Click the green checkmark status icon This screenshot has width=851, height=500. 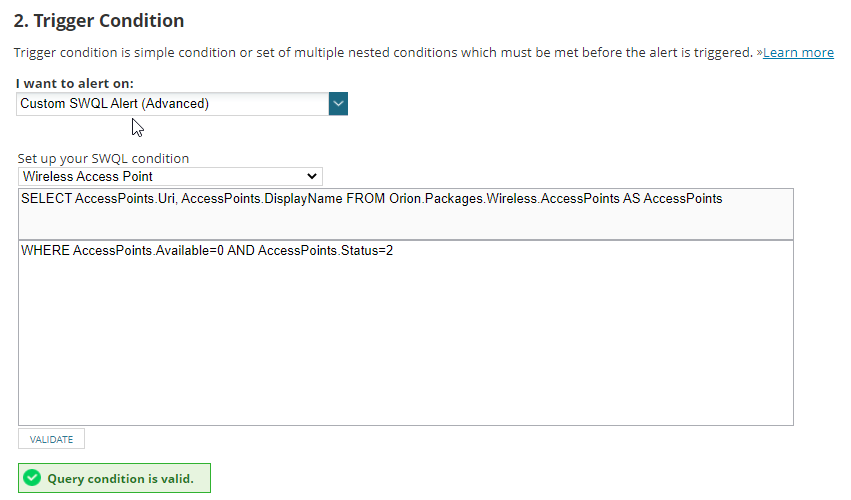(32, 478)
